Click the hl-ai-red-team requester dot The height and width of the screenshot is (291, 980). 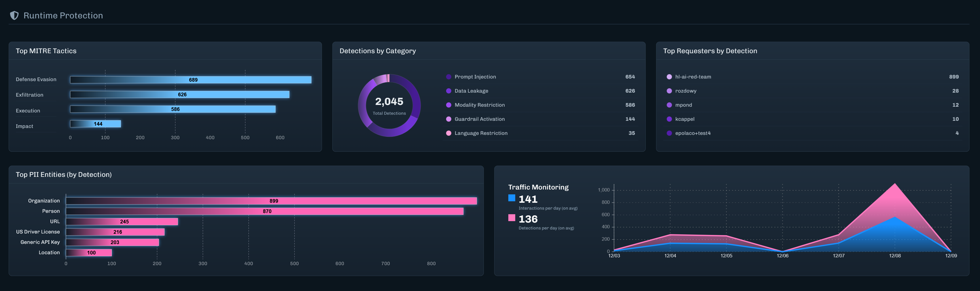click(x=669, y=77)
